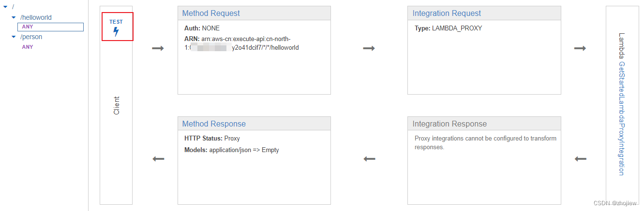
Task: Open the Integration Request settings
Action: point(447,14)
